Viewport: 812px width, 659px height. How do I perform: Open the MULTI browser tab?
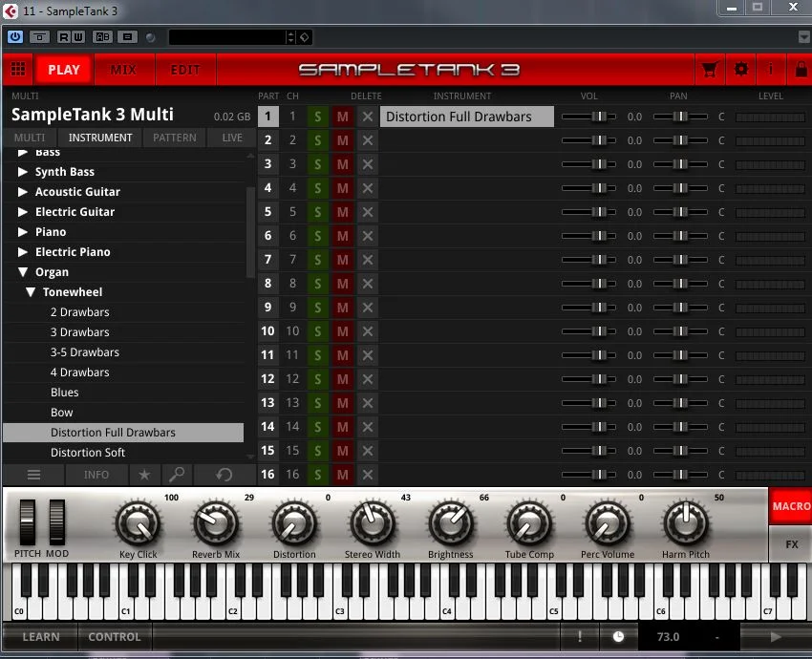(x=30, y=138)
